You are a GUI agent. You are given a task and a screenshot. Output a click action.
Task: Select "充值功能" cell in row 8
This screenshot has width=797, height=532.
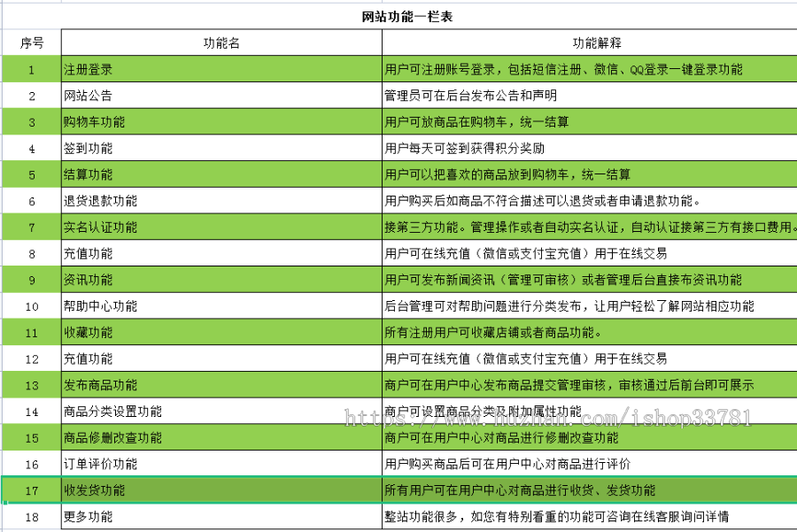click(x=221, y=253)
